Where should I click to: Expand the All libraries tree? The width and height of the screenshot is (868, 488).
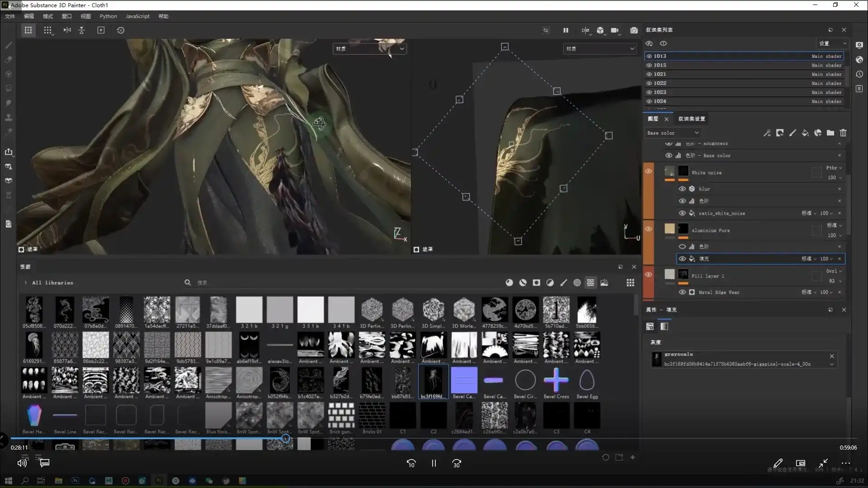tap(26, 283)
